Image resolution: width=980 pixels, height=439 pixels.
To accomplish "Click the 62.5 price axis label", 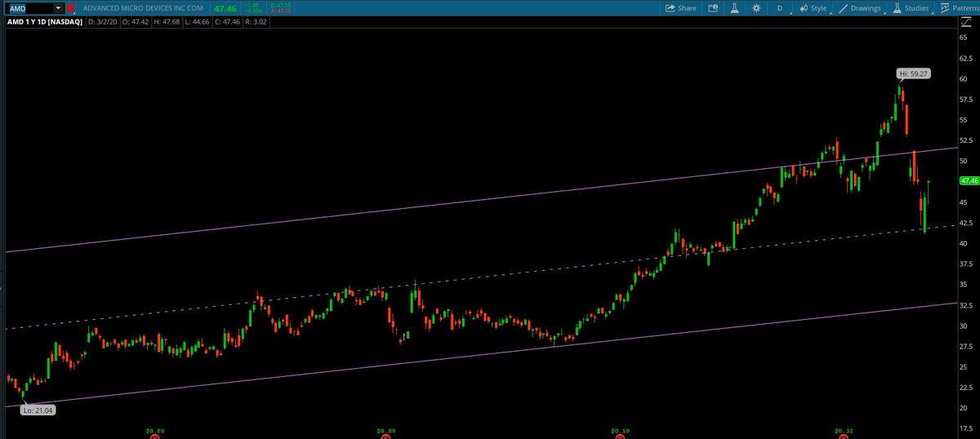I will pyautogui.click(x=968, y=59).
